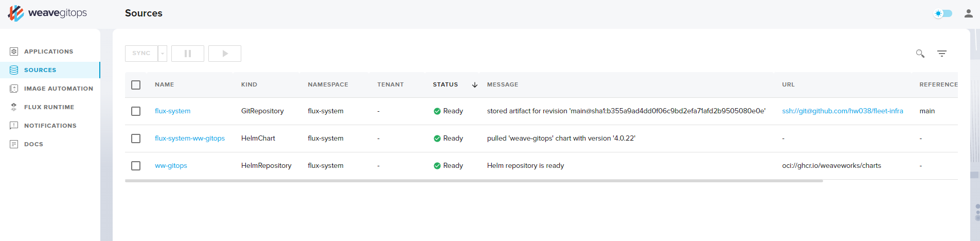Click the Applications sidebar icon
This screenshot has height=241, width=980.
pos(14,51)
